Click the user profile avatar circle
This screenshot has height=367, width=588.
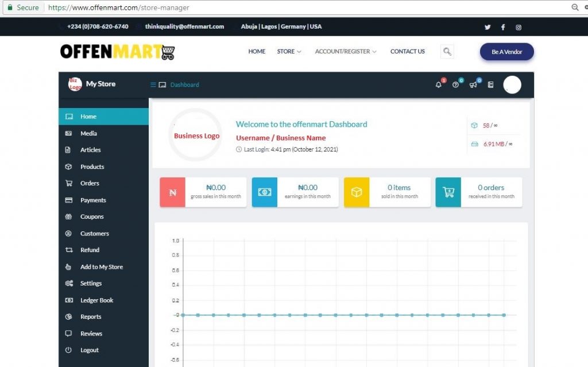click(512, 85)
